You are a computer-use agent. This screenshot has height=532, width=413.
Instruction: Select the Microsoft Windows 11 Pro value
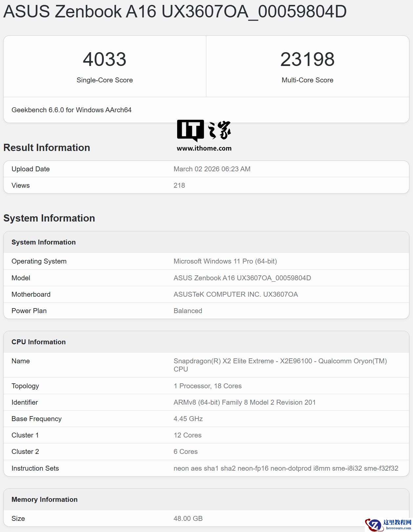[x=225, y=261]
